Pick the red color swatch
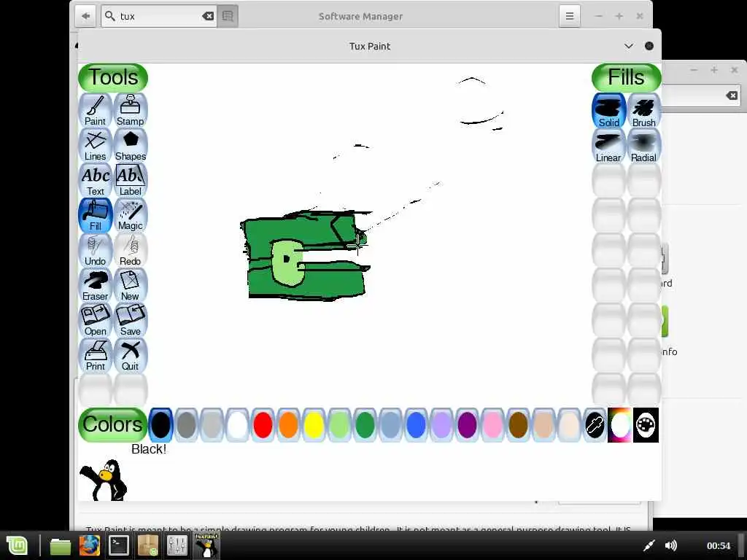This screenshot has height=560, width=747. 263,425
